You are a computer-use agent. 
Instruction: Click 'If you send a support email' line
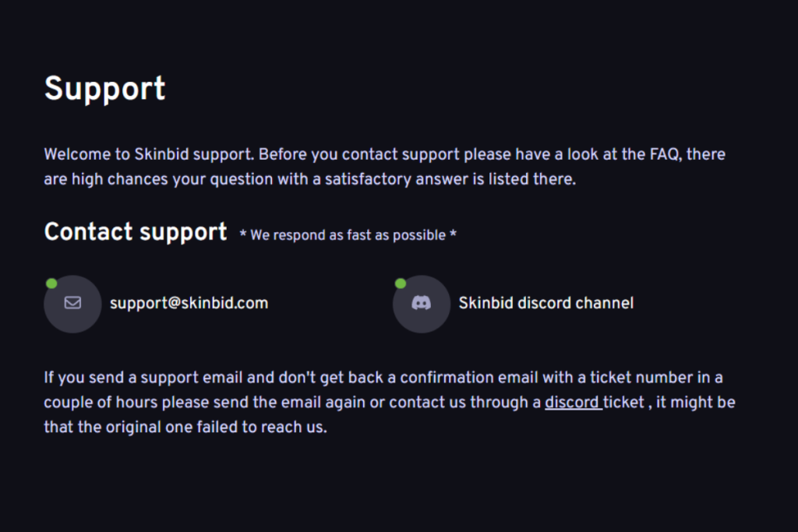pyautogui.click(x=143, y=377)
